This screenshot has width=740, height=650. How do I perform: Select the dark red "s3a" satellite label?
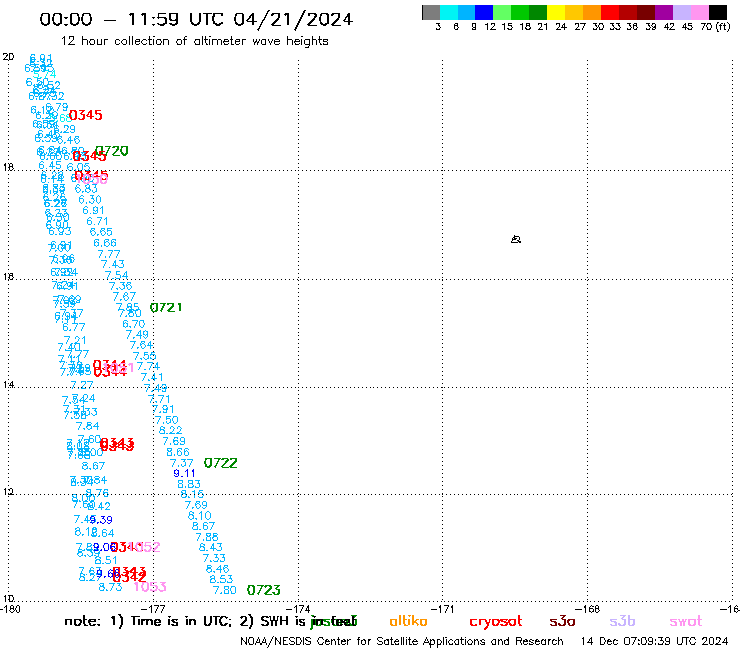(x=563, y=622)
